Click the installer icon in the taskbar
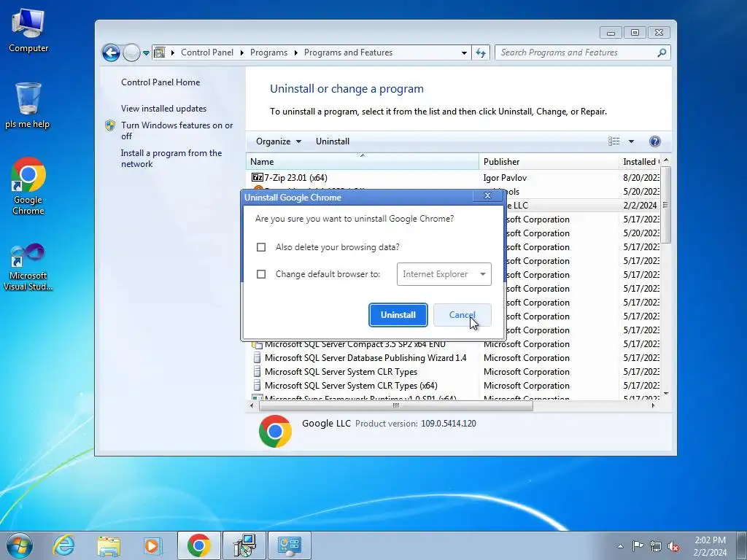Screen dimensions: 747x560 pyautogui.click(x=244, y=545)
